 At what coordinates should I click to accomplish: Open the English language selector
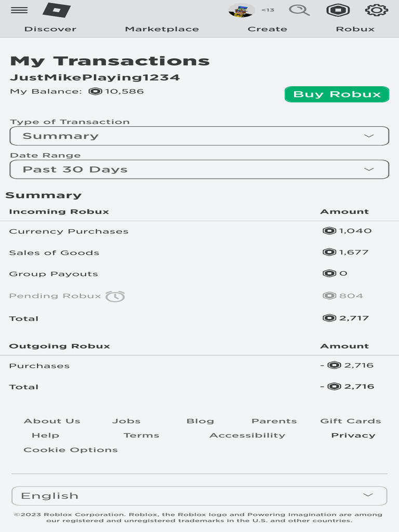coord(199,496)
